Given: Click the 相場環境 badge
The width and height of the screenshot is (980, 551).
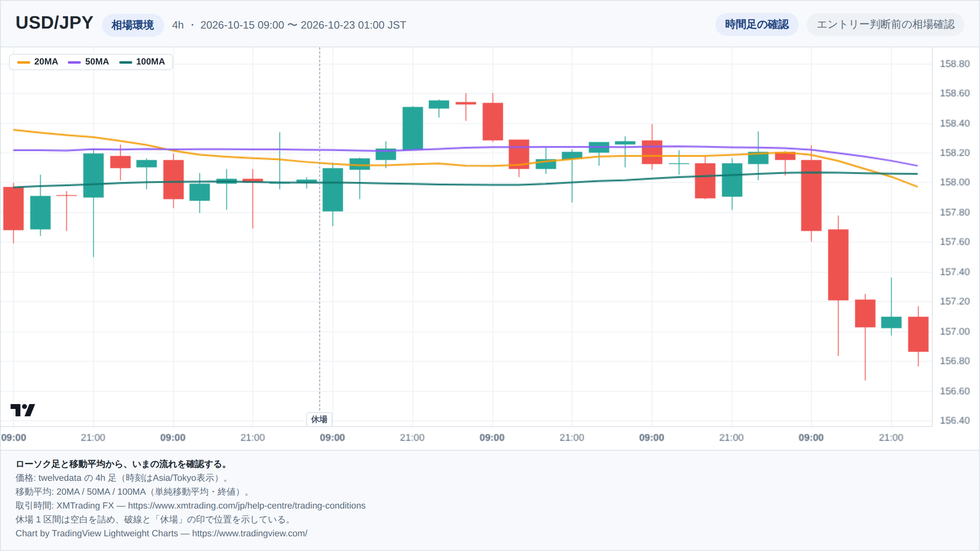Looking at the screenshot, I should pyautogui.click(x=133, y=25).
